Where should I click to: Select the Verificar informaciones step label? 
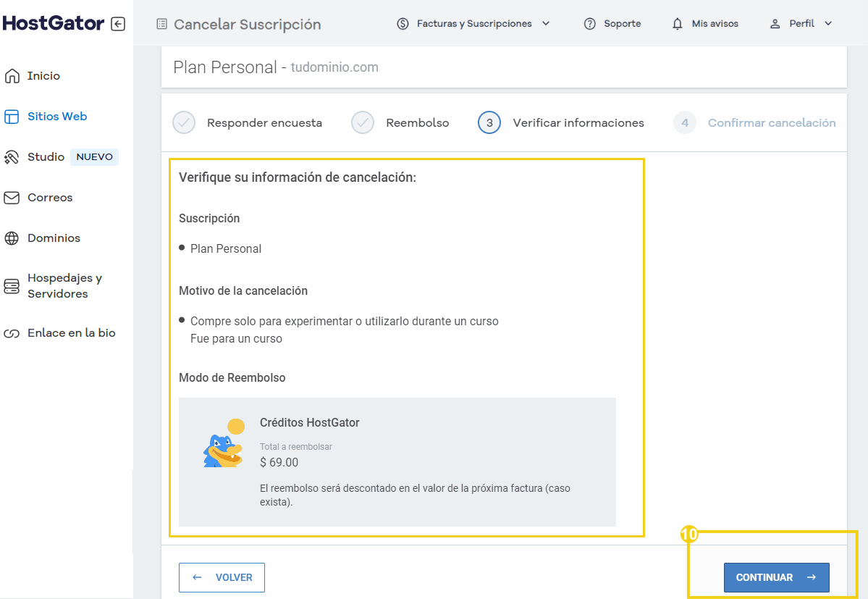(578, 123)
